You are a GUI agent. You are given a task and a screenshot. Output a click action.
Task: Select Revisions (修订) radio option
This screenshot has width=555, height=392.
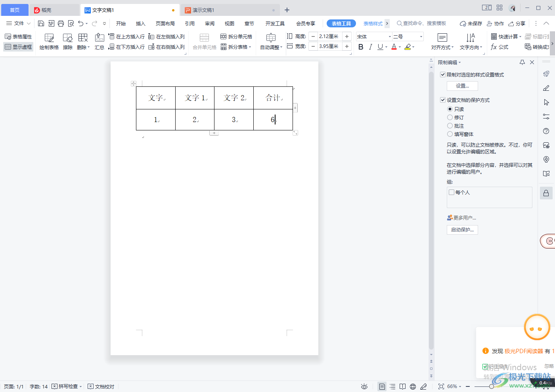(x=450, y=117)
